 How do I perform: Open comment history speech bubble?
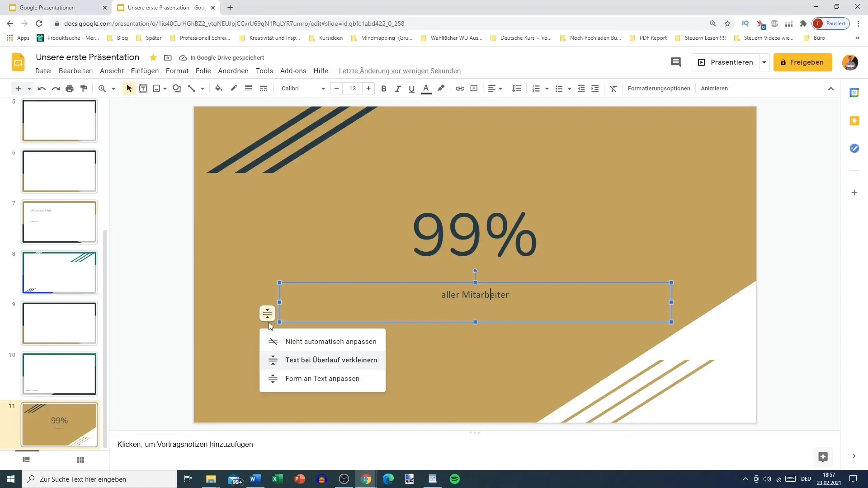click(675, 62)
